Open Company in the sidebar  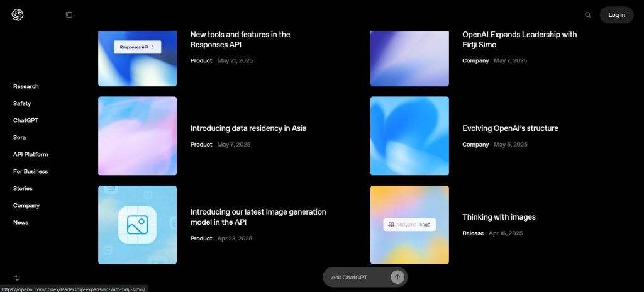point(26,206)
